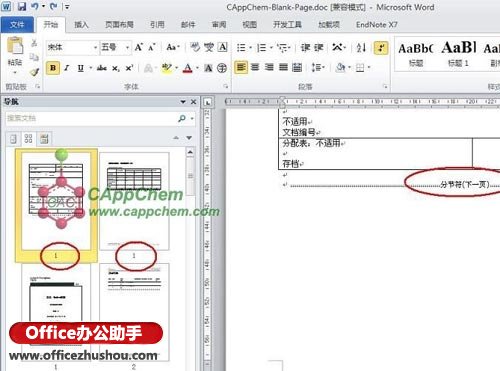Switch to the EndNote X7 tab
Viewport: 500px width, 371px height.
point(377,24)
